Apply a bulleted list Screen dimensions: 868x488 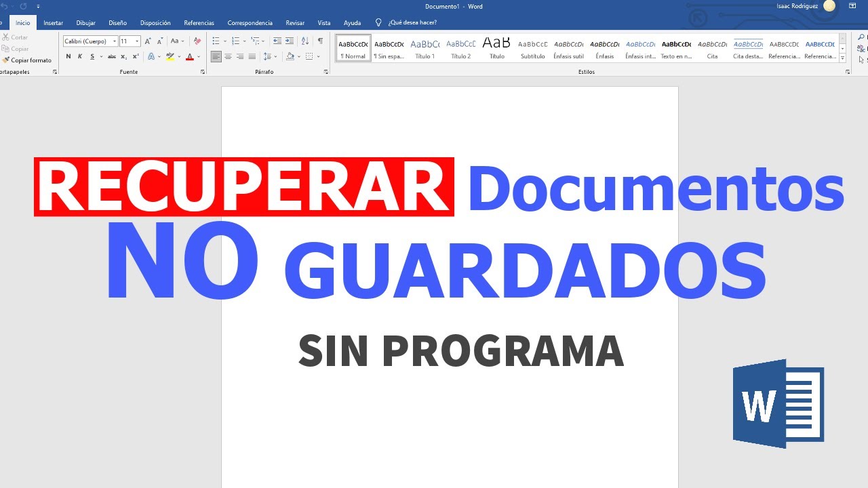coord(216,41)
